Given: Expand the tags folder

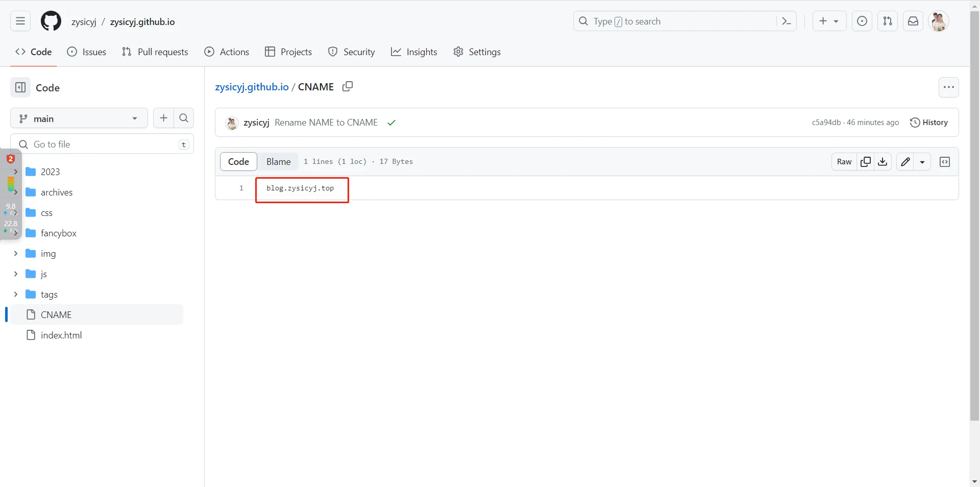Looking at the screenshot, I should 16,295.
